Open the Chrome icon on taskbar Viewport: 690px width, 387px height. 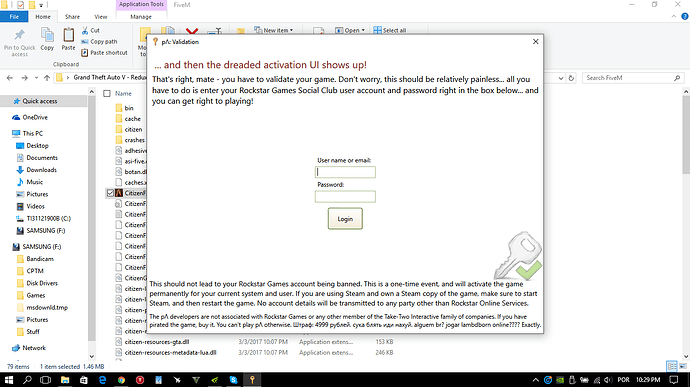[x=121, y=380]
